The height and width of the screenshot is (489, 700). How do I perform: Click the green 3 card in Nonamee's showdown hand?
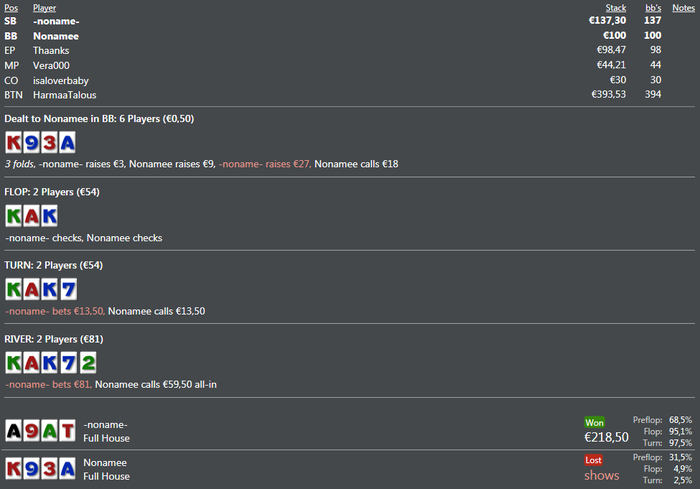49,470
